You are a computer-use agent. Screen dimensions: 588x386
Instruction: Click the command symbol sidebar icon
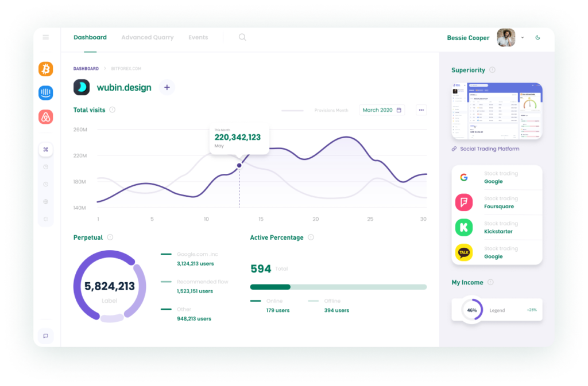(x=46, y=149)
